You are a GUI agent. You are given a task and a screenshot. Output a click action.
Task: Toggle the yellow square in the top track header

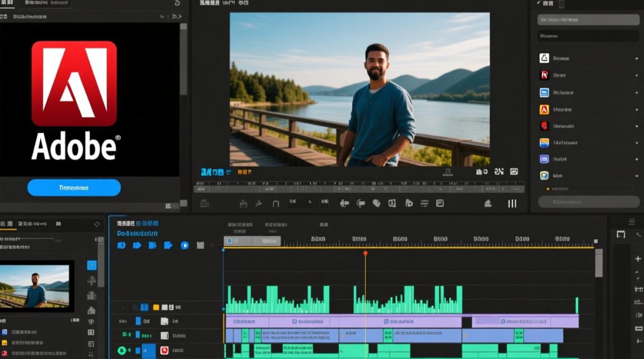pos(156,307)
